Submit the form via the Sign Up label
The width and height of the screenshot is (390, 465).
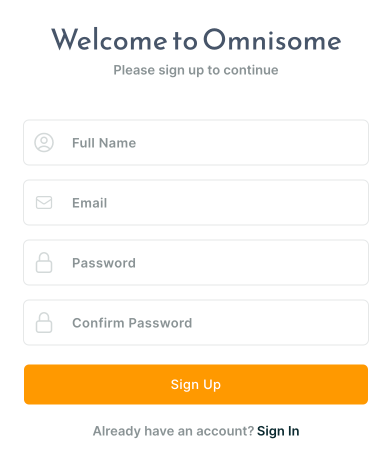(196, 385)
